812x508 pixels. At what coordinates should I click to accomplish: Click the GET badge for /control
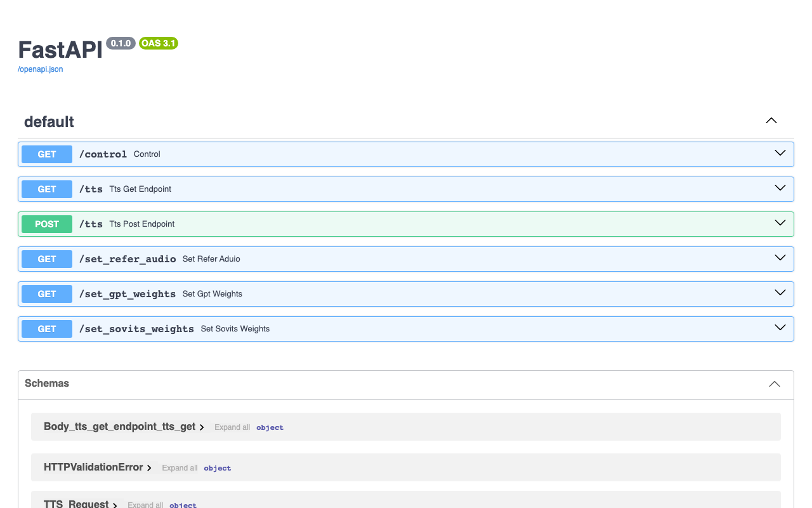(x=47, y=154)
